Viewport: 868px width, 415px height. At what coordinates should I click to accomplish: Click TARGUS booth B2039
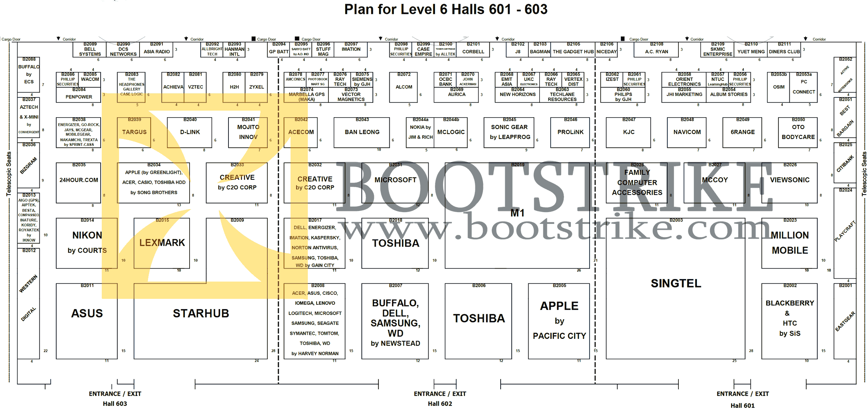click(x=134, y=132)
